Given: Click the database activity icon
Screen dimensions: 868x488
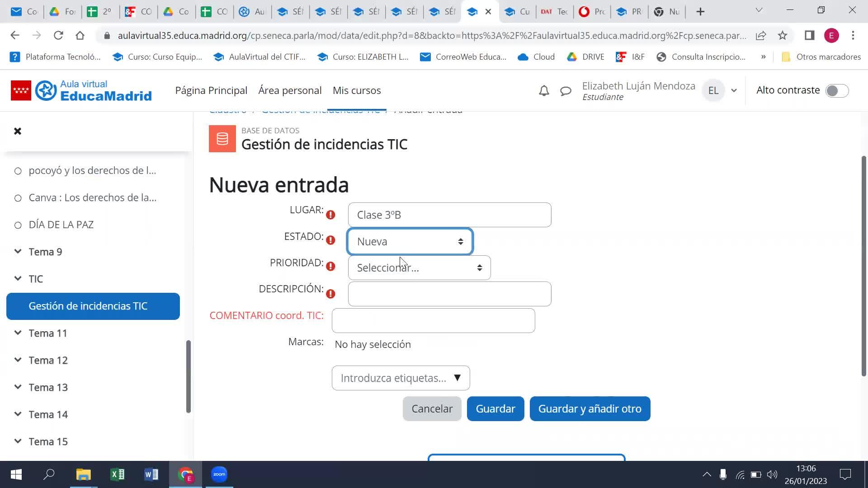Looking at the screenshot, I should coord(222,139).
